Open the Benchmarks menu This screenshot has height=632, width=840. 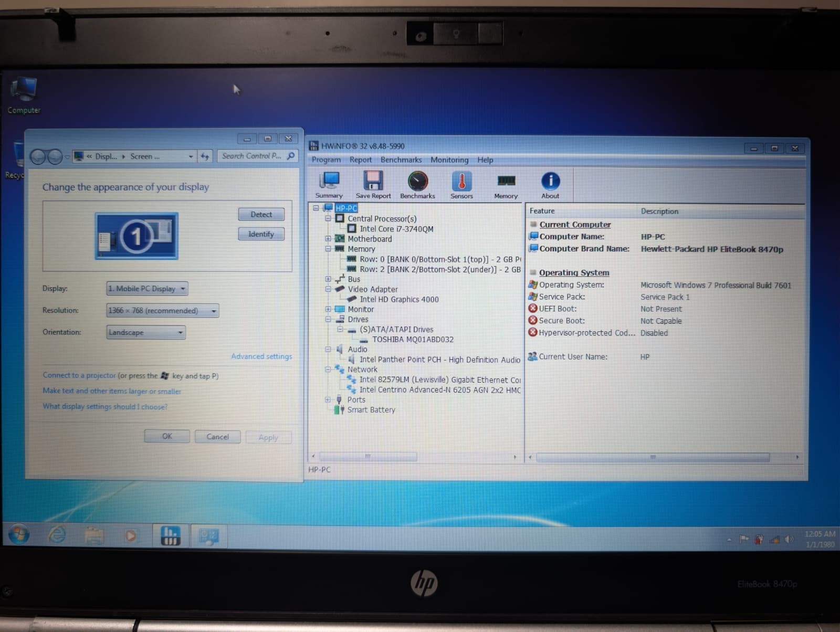click(401, 160)
